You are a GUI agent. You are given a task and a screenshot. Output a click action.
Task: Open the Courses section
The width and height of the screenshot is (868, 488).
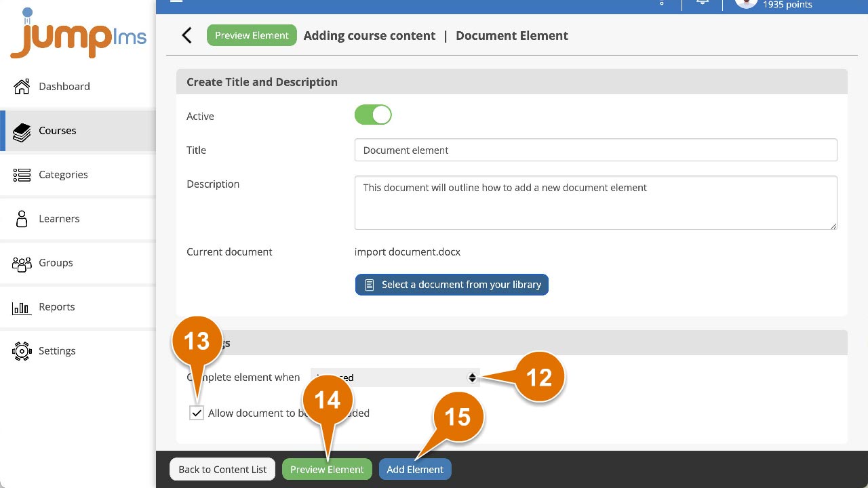78,131
